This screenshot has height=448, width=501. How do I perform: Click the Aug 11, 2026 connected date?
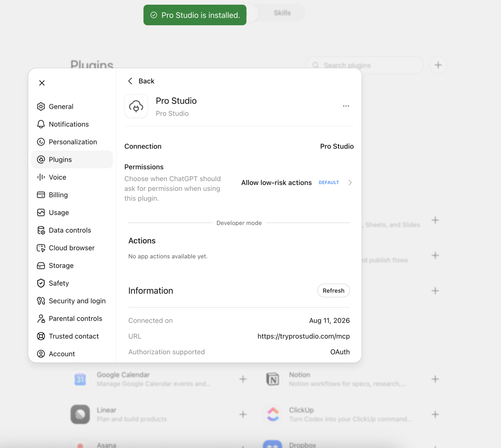click(x=329, y=321)
